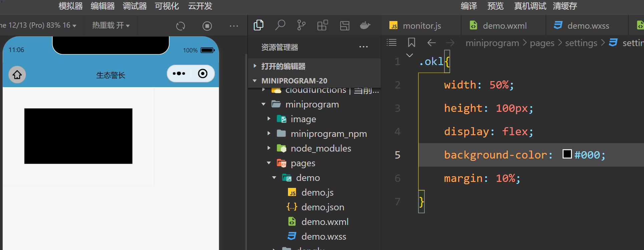Click the 清缓存 button
Image resolution: width=644 pixels, height=250 pixels.
[x=565, y=6]
